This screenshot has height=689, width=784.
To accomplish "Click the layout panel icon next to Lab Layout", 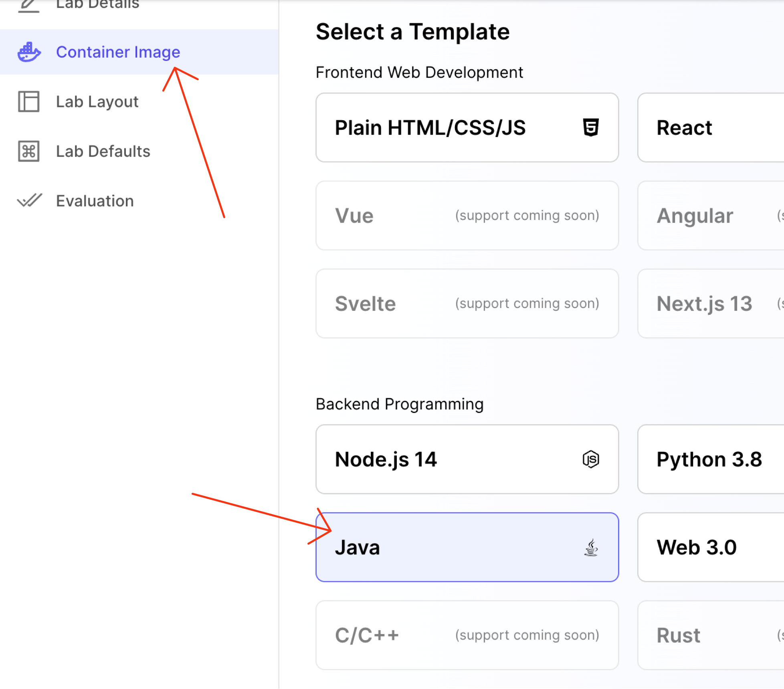I will pyautogui.click(x=28, y=102).
